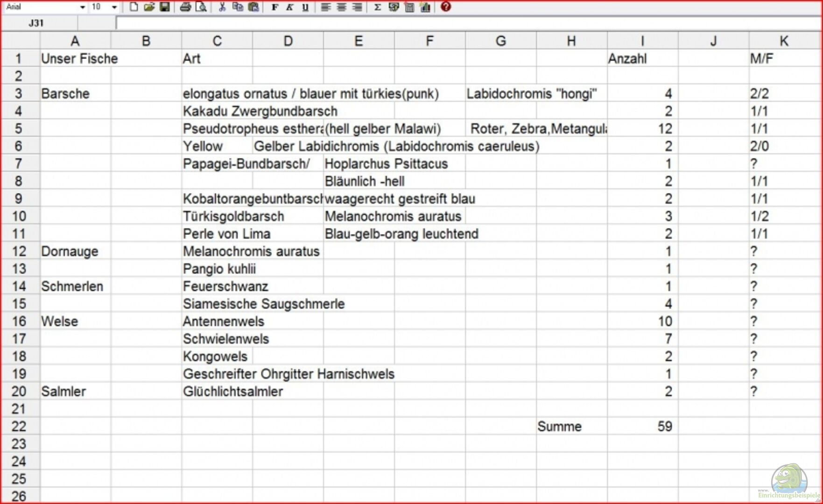Cut selection with the scissors icon
The image size is (823, 504).
click(x=222, y=7)
